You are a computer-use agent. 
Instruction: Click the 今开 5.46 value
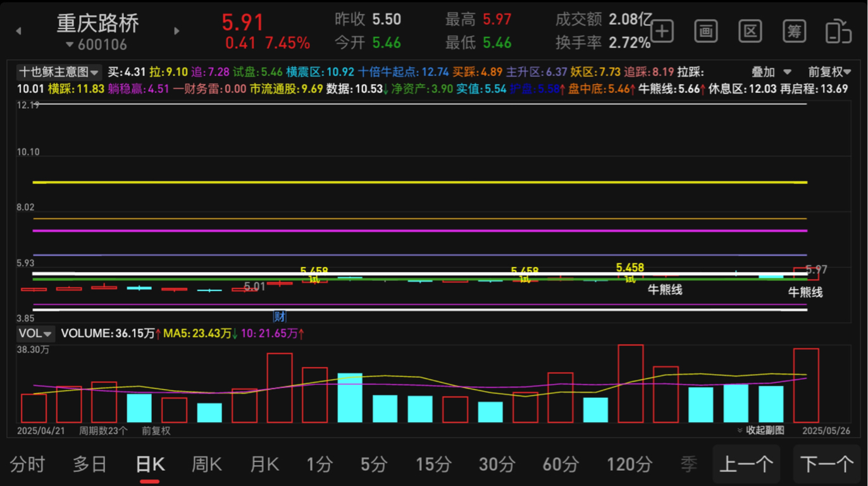coord(387,42)
